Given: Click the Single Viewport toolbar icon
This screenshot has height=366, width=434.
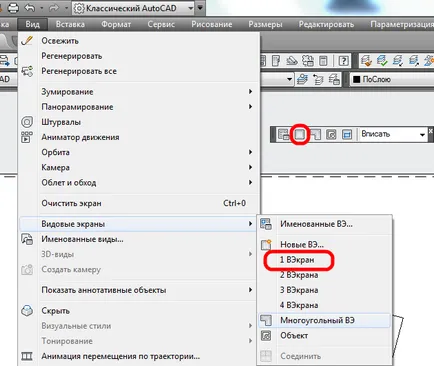Looking at the screenshot, I should (300, 134).
